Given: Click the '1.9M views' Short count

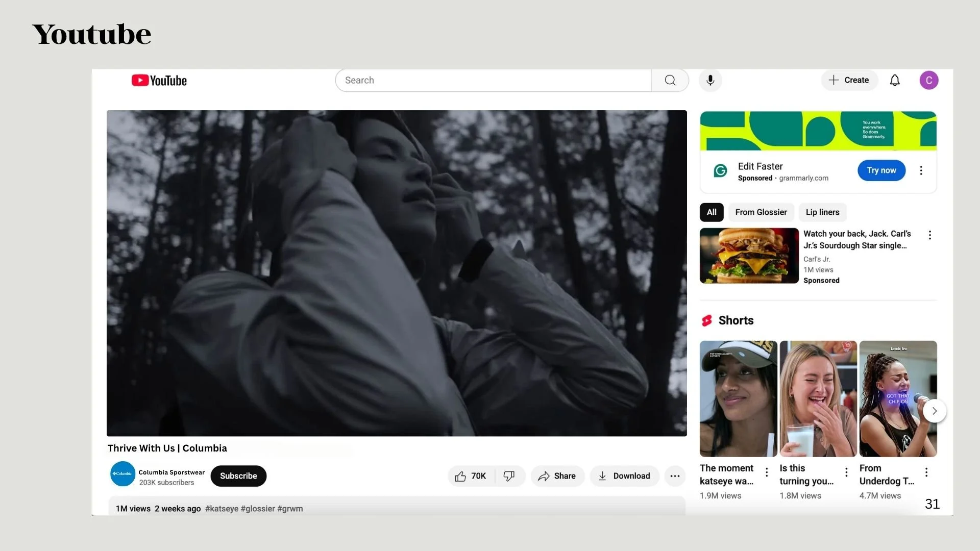Looking at the screenshot, I should 720,495.
